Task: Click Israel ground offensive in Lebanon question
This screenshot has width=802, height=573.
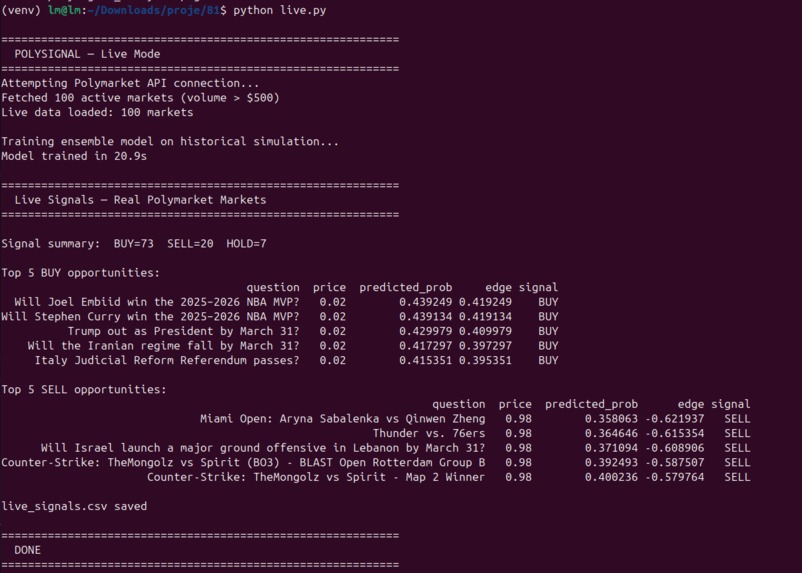Action: (x=263, y=448)
